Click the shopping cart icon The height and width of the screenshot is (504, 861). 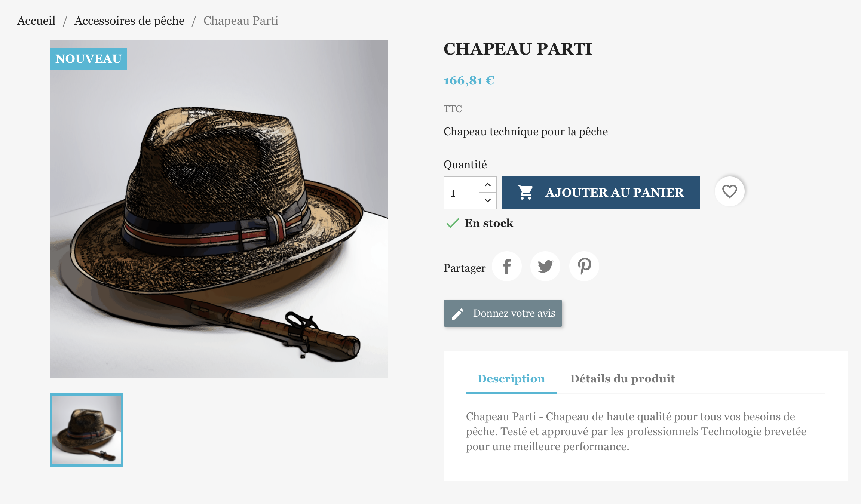pos(525,193)
